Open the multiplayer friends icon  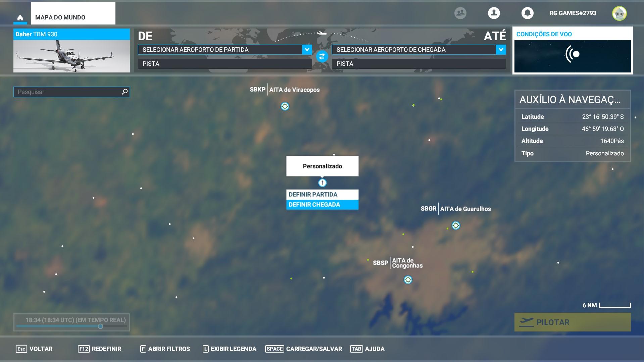click(460, 13)
